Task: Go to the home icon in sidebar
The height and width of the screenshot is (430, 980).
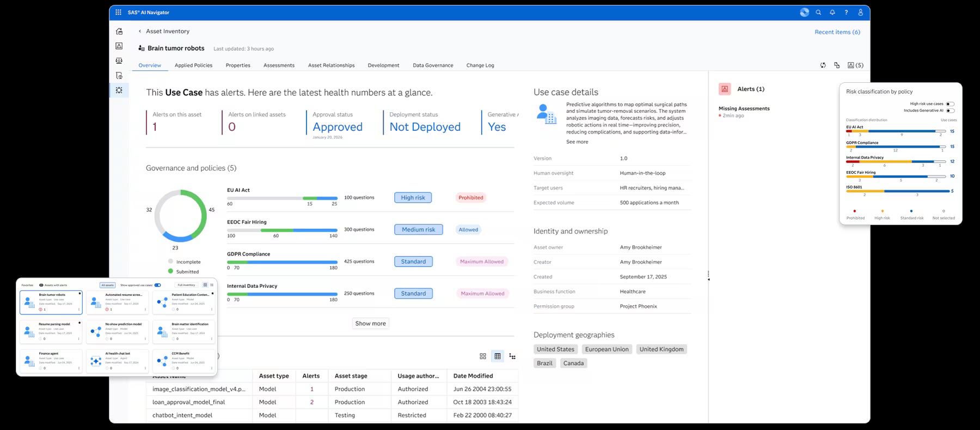Action: (119, 31)
